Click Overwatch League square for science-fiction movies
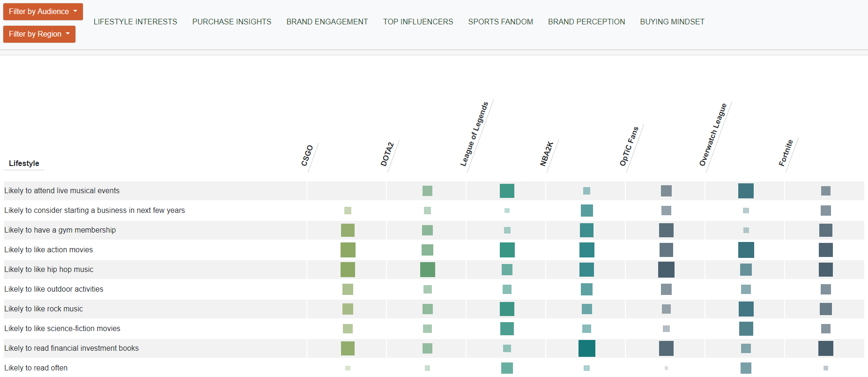Screen dimensions: 868x377 746,329
